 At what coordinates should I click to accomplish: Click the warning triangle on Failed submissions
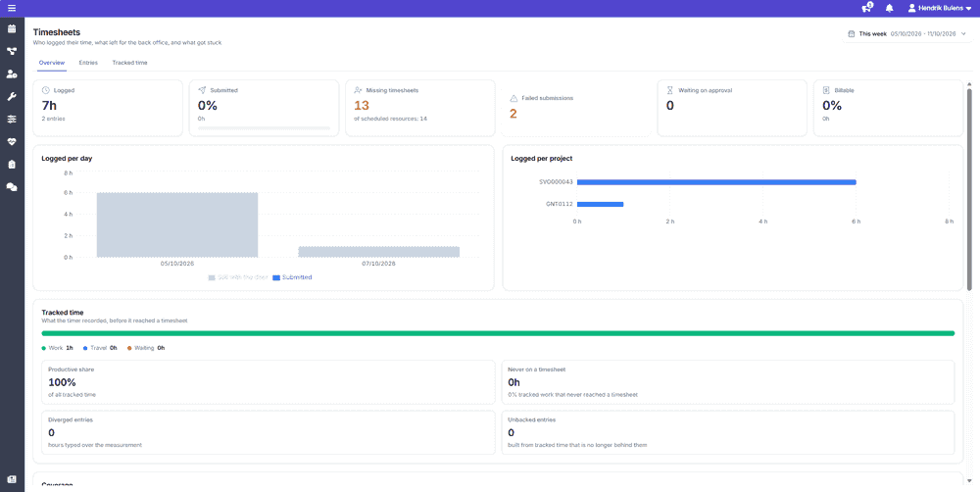coord(514,98)
